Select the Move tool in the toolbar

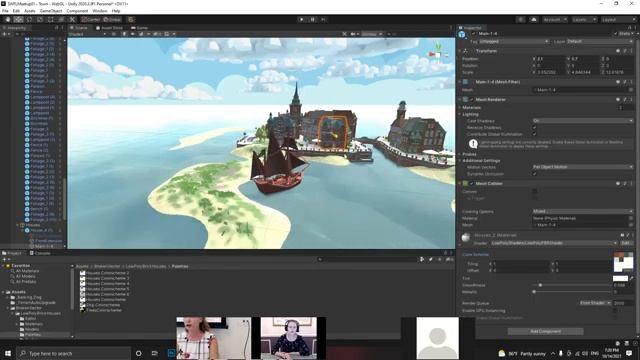[x=18, y=19]
